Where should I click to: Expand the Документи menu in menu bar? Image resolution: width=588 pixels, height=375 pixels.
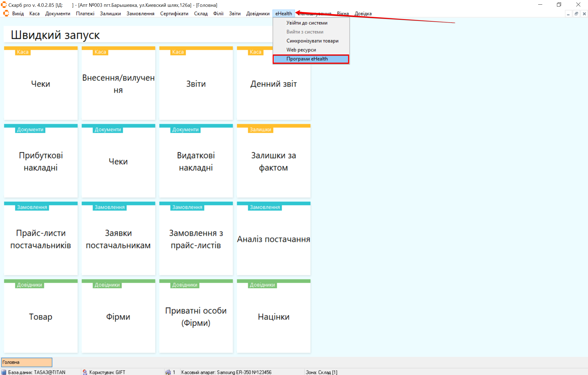click(x=57, y=14)
